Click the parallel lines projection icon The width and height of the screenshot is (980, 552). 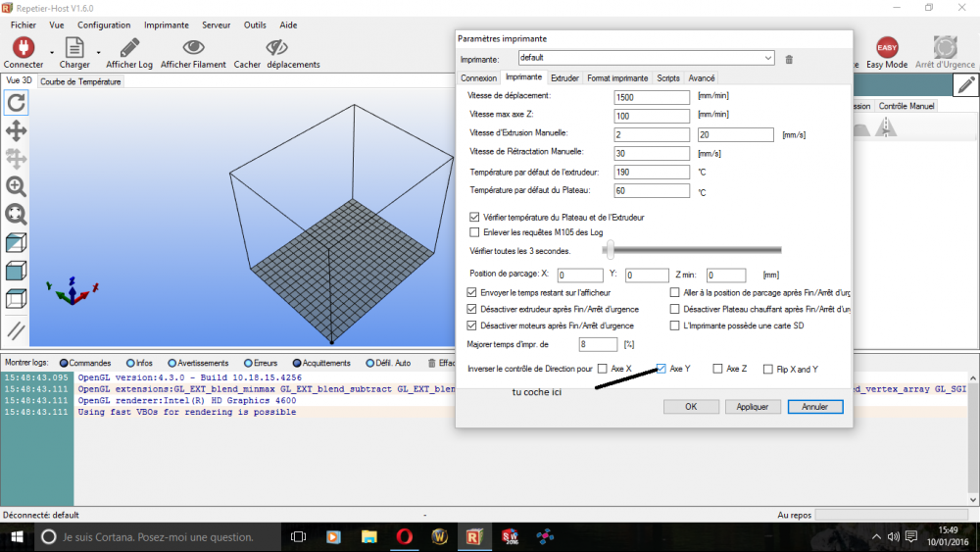click(x=17, y=330)
